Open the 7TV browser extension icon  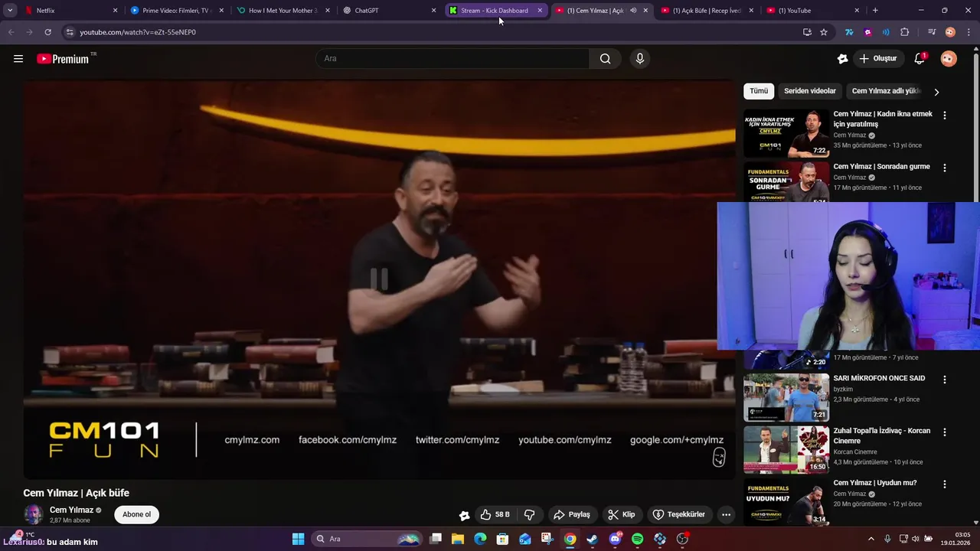pyautogui.click(x=849, y=32)
